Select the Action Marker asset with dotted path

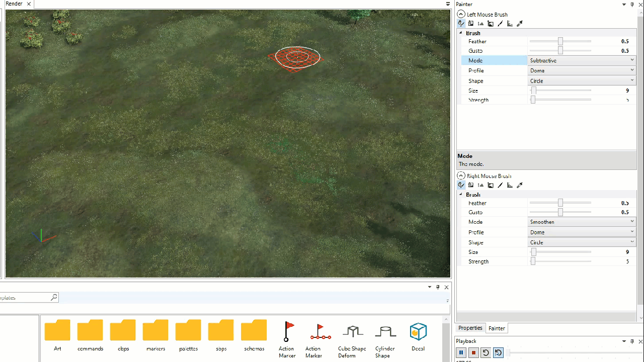320,340
